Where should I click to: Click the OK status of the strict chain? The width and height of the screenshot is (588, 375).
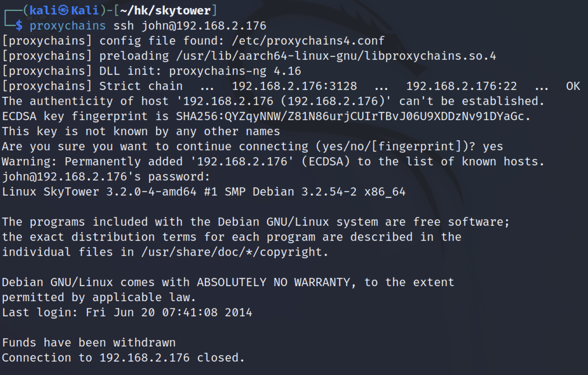573,86
